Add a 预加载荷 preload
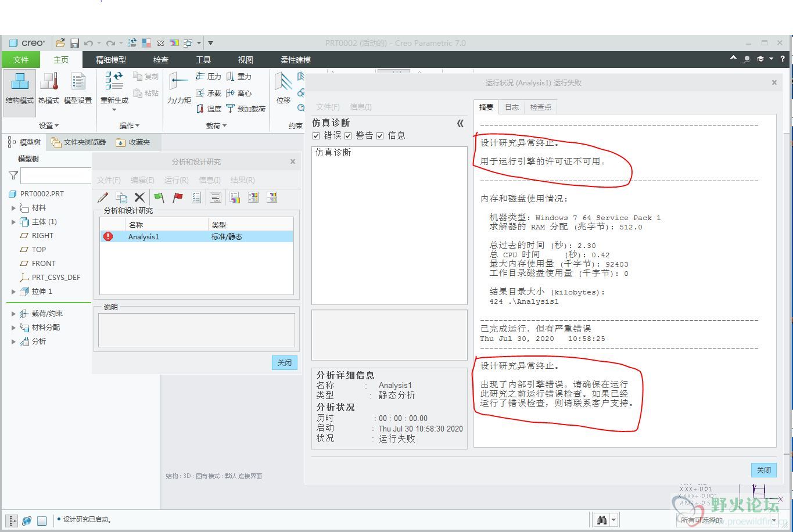The width and height of the screenshot is (793, 532). (246, 109)
